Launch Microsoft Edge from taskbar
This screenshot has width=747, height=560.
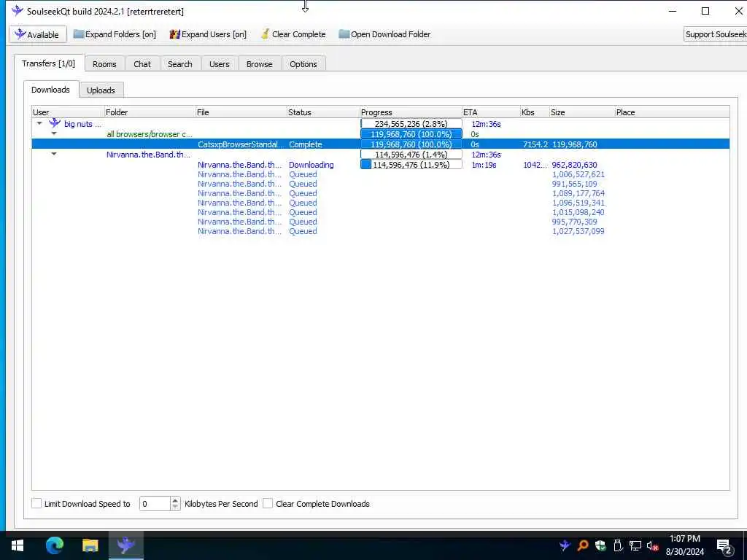point(54,545)
